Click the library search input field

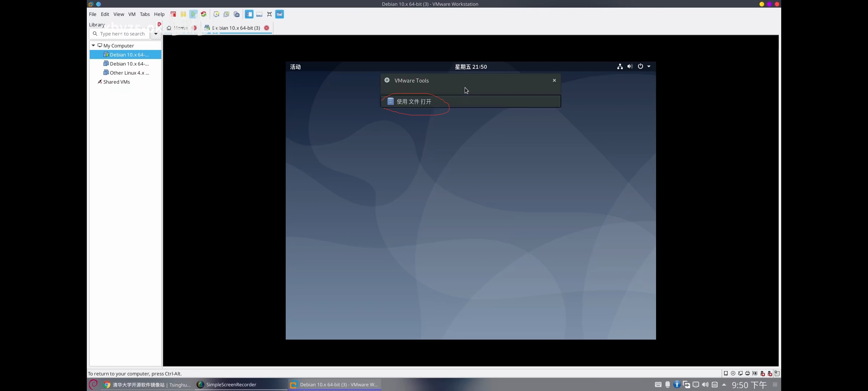coord(122,34)
